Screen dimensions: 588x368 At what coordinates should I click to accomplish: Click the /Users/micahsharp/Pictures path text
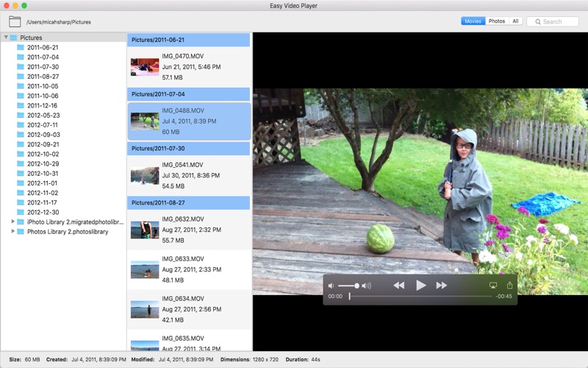(59, 22)
